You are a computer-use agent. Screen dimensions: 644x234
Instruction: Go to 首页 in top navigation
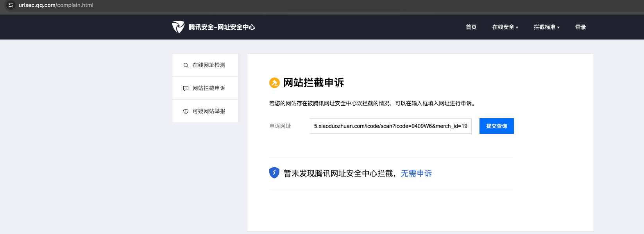click(471, 27)
